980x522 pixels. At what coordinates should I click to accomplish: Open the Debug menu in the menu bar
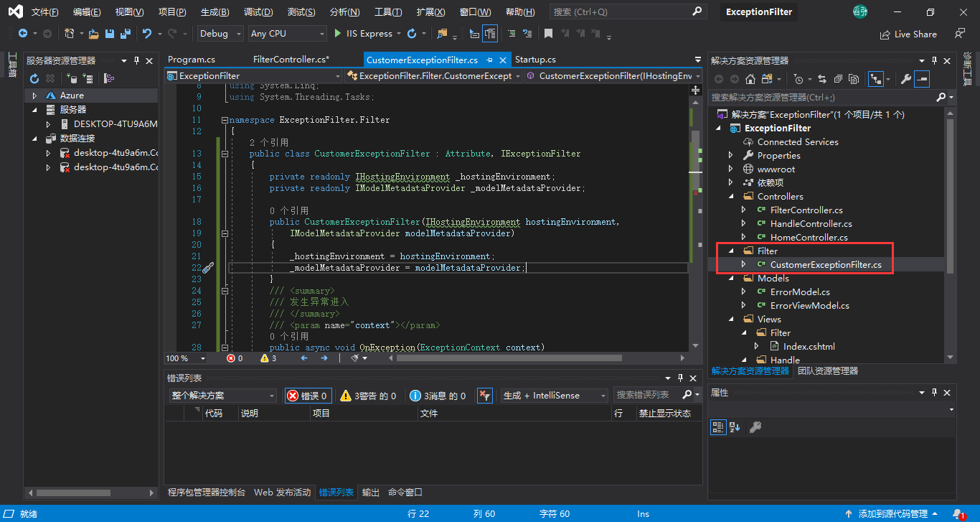(x=258, y=12)
